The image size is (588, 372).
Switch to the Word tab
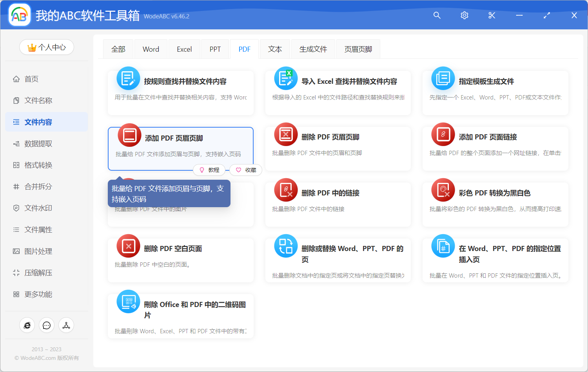(x=151, y=49)
